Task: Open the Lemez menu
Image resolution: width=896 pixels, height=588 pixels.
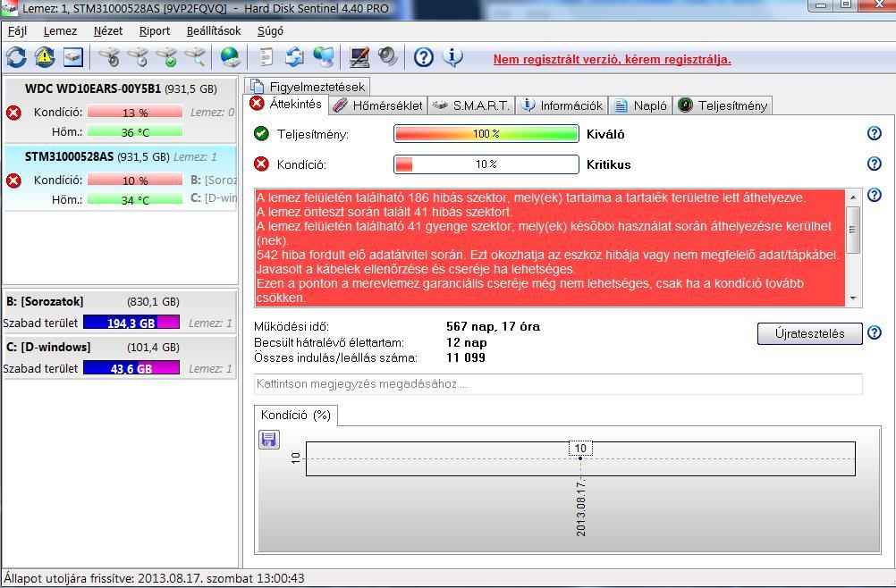Action: (60, 30)
